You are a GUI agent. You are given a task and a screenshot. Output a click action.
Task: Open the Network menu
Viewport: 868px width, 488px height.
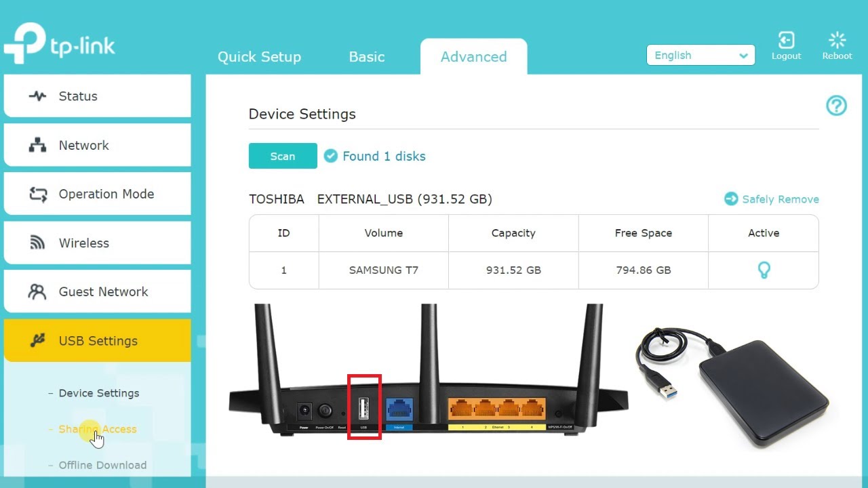[x=97, y=145]
